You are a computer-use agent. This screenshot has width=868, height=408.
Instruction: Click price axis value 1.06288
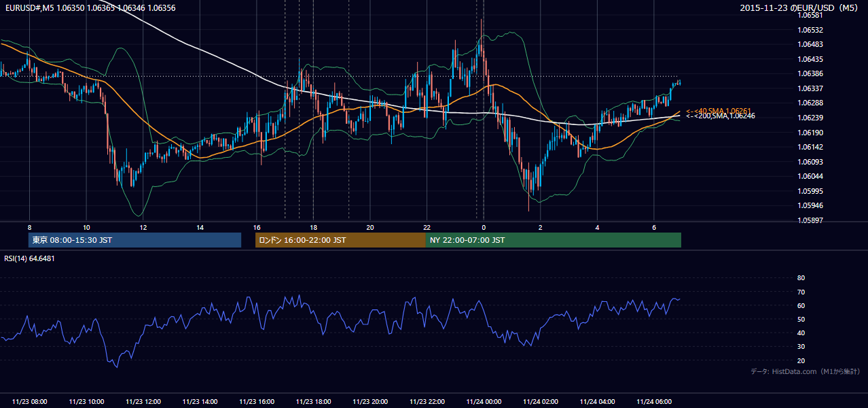point(810,103)
